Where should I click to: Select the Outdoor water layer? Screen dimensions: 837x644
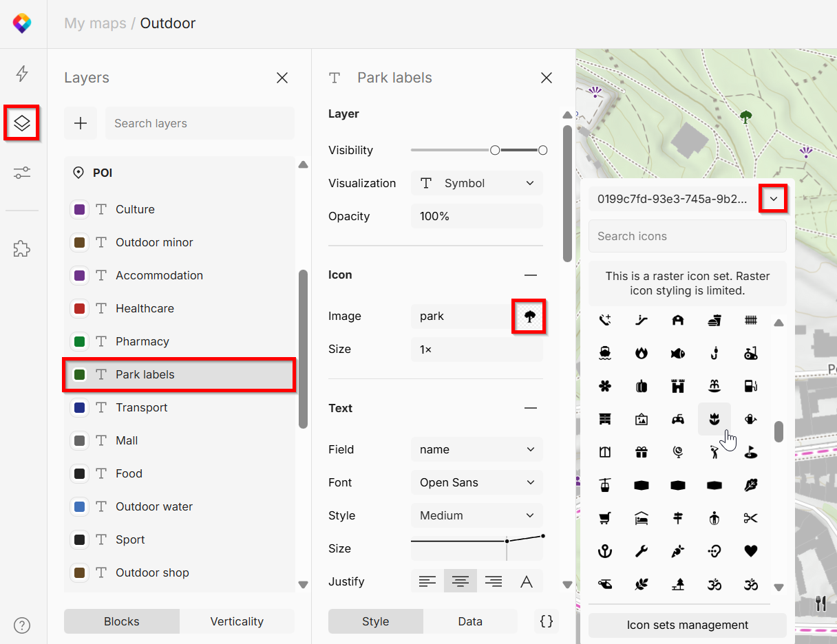click(x=180, y=506)
